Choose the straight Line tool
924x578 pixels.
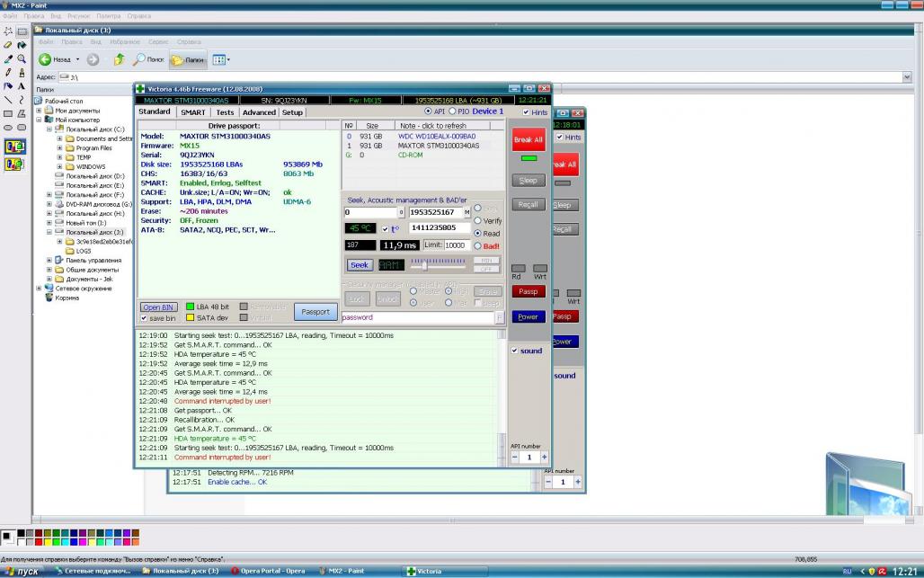pyautogui.click(x=8, y=100)
